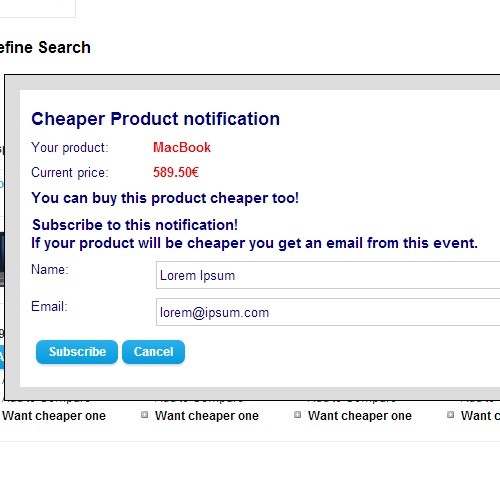Screen dimensions: 500x500
Task: Click the plus icon before the second Want cheaper one
Action: pyautogui.click(x=144, y=415)
